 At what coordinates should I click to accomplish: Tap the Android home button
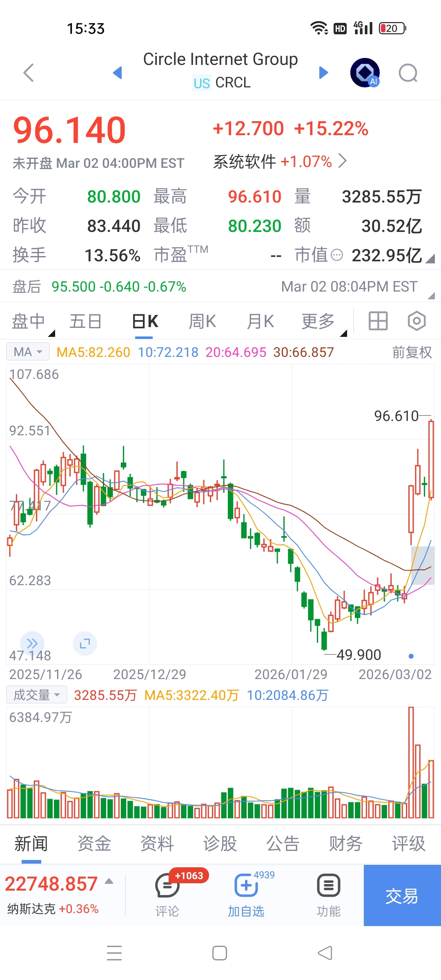coord(220,953)
